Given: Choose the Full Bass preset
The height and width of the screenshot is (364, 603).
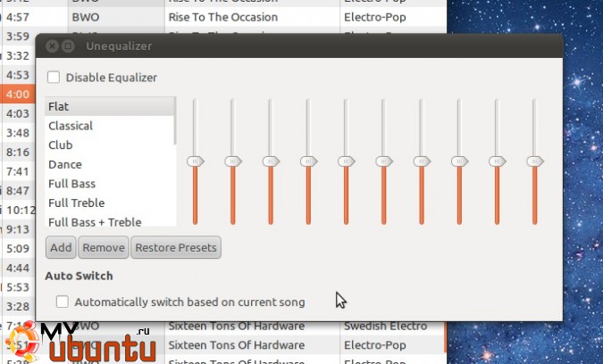Looking at the screenshot, I should pyautogui.click(x=107, y=184).
